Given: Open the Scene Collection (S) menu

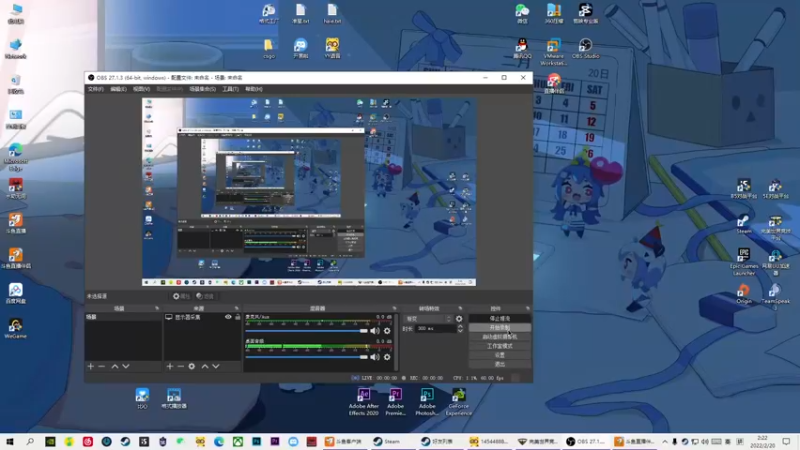Looking at the screenshot, I should (203, 89).
